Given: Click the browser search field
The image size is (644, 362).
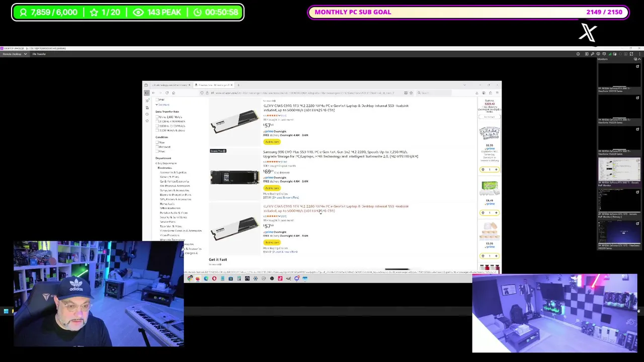Looking at the screenshot, I should pos(434,93).
